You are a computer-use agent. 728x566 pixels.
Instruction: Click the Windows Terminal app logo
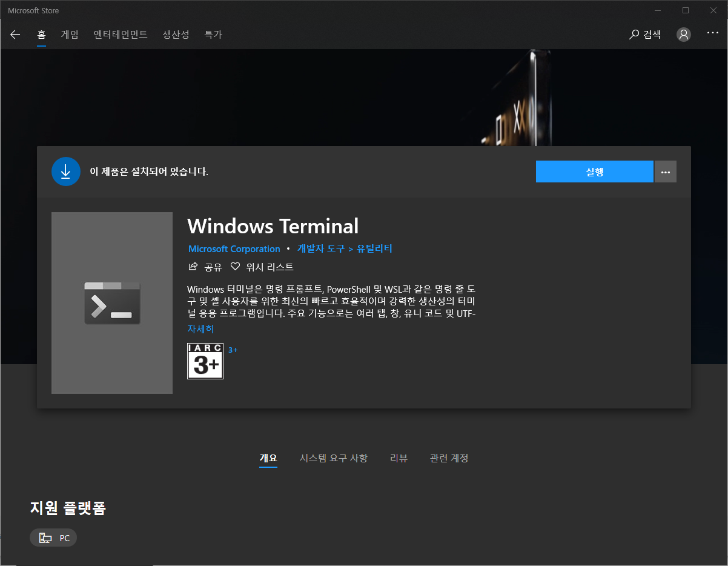[112, 303]
